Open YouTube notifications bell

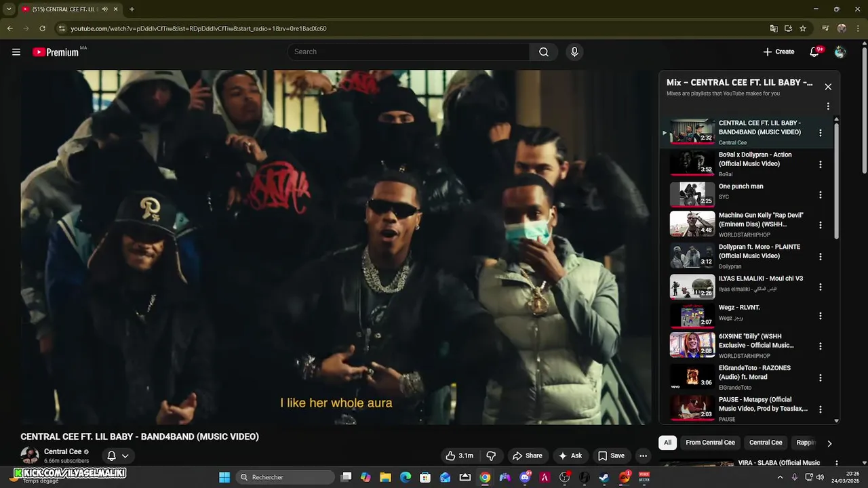814,52
